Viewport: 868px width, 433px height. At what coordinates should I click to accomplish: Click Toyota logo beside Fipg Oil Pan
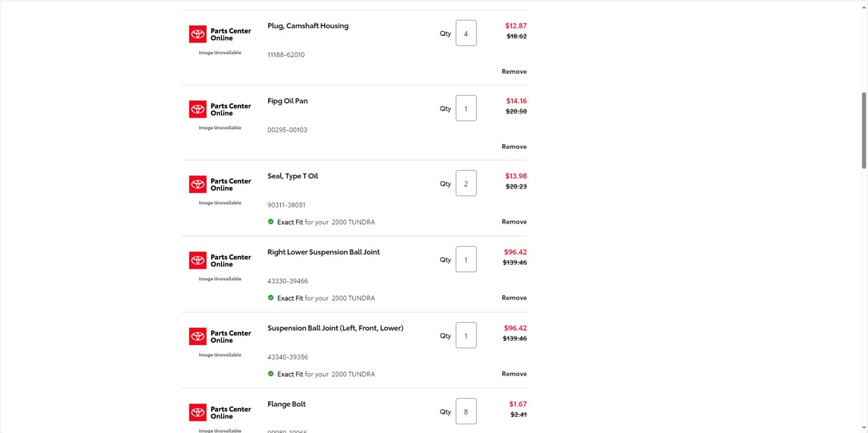(x=198, y=109)
